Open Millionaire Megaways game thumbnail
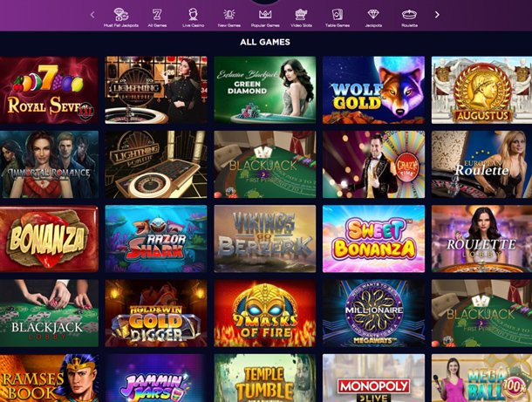The image size is (532, 402). point(373,313)
